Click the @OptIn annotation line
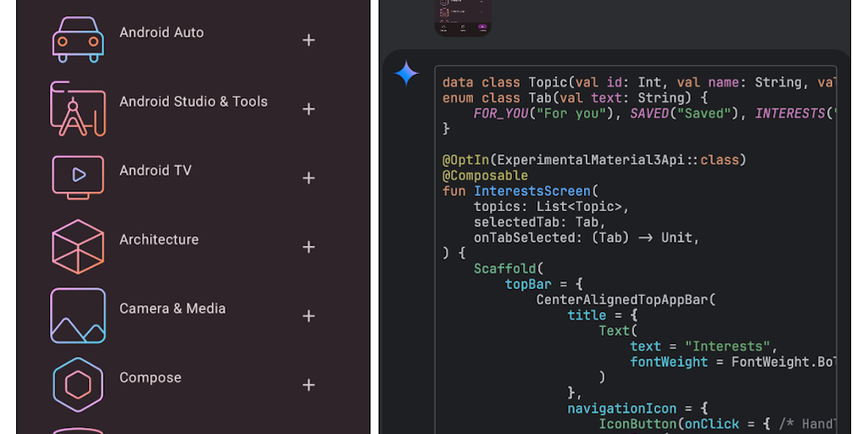This screenshot has height=434, width=868. click(594, 160)
